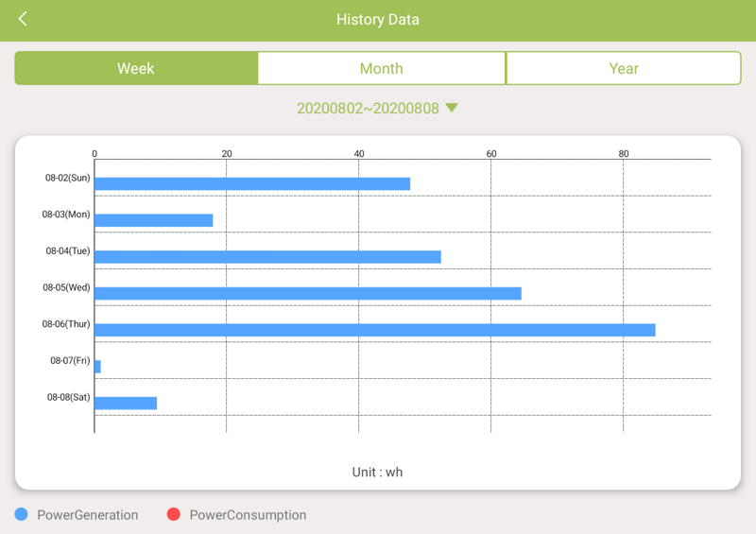The height and width of the screenshot is (534, 756).
Task: Switch to the Month tab
Action: tap(382, 68)
